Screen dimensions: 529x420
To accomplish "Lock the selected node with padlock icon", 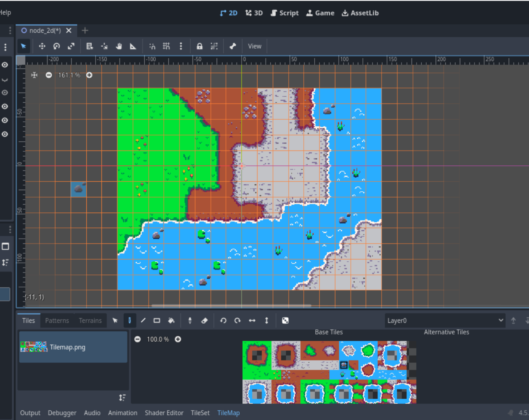I will [x=200, y=46].
